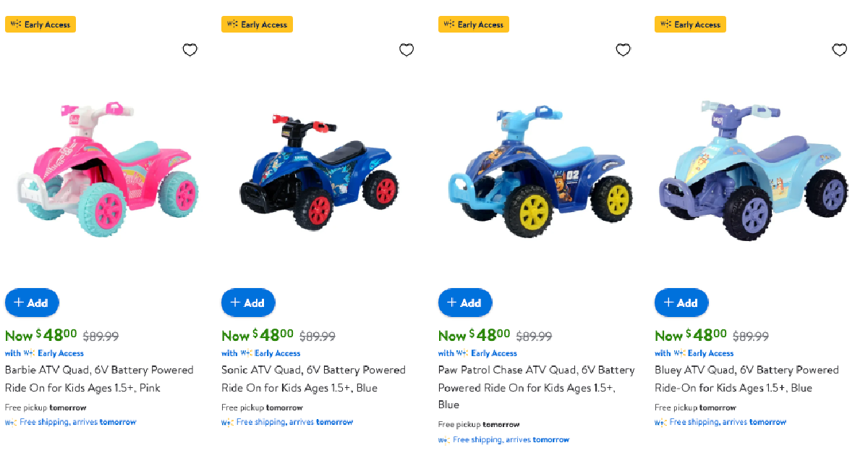Screen dimensions: 868x456
Task: Click the Walmart+ spark icon on the first badge
Action: [x=15, y=24]
